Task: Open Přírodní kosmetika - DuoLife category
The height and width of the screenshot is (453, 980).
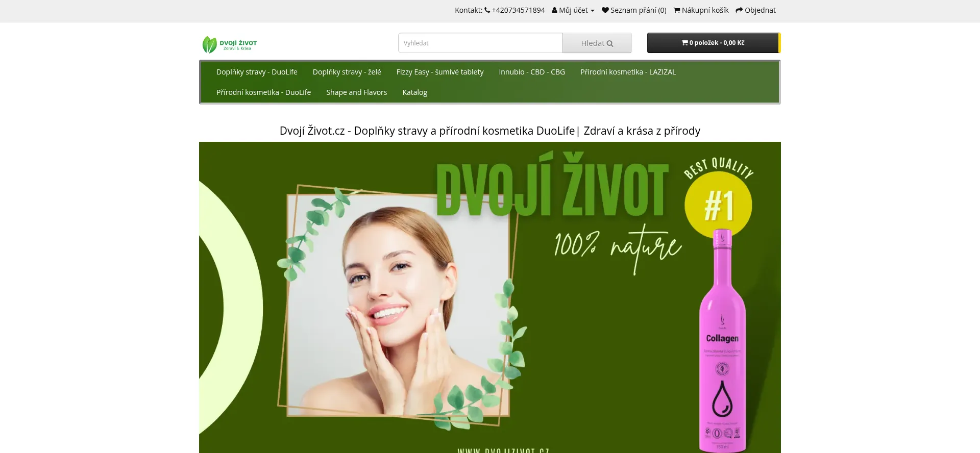Action: tap(263, 92)
